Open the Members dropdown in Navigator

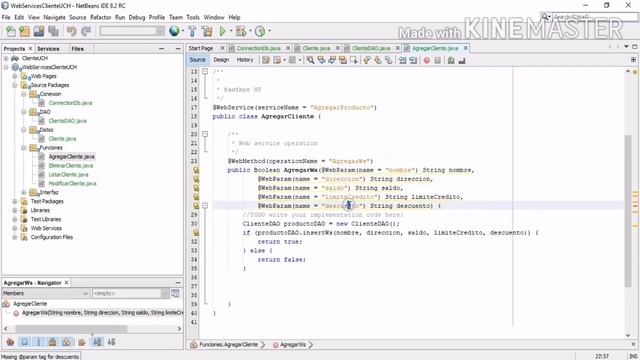(45, 293)
